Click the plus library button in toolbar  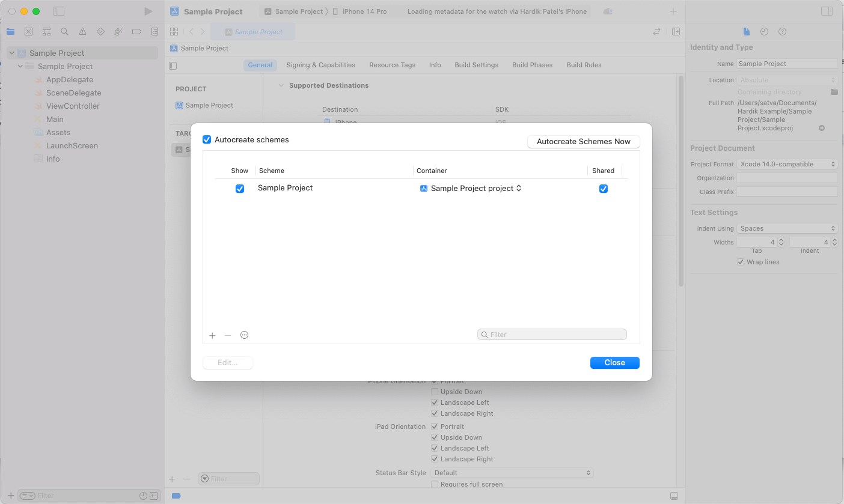673,11
